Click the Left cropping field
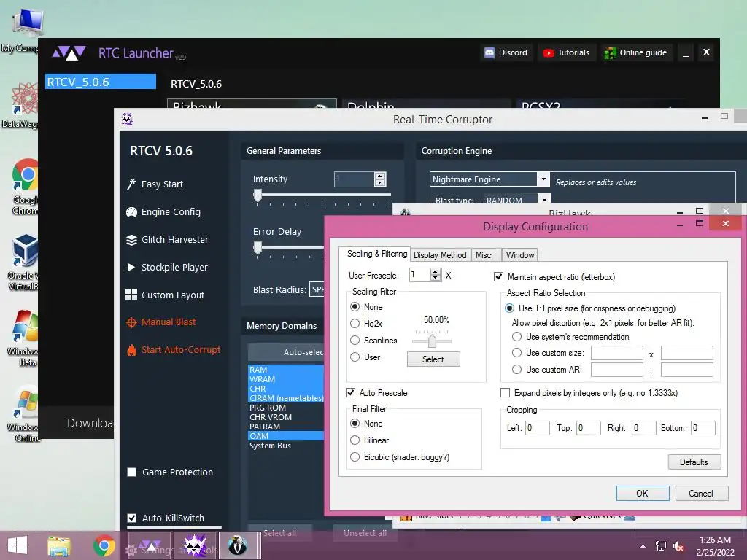747x560 pixels. click(x=538, y=428)
